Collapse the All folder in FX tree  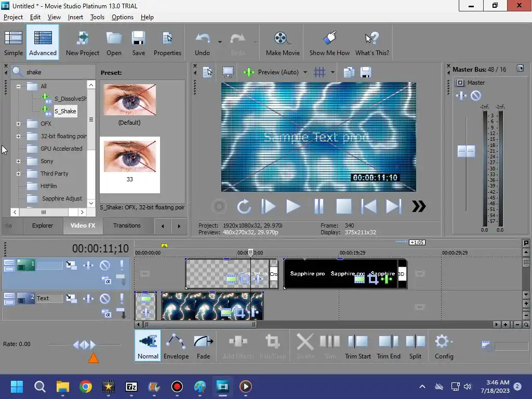pos(19,86)
